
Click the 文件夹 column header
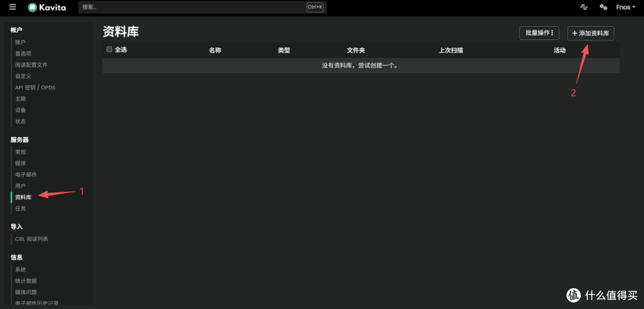(x=356, y=51)
